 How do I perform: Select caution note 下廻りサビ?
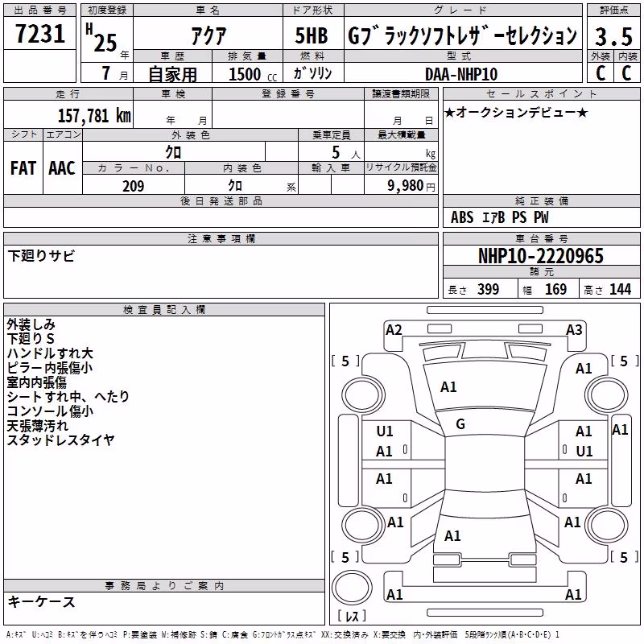coord(41,256)
